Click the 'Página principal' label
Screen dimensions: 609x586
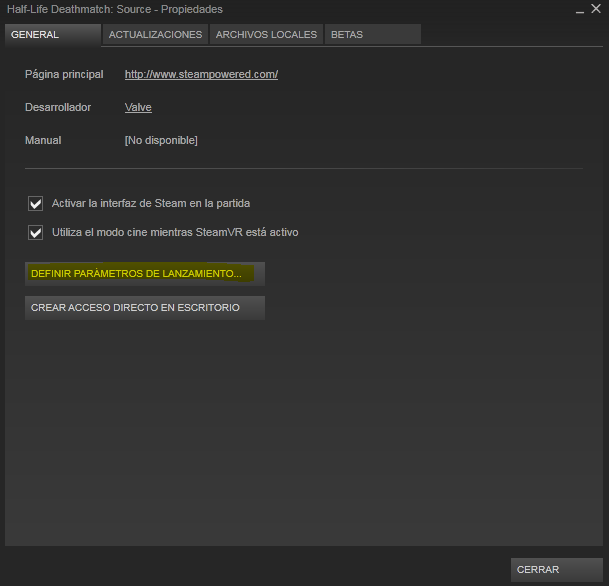(64, 74)
